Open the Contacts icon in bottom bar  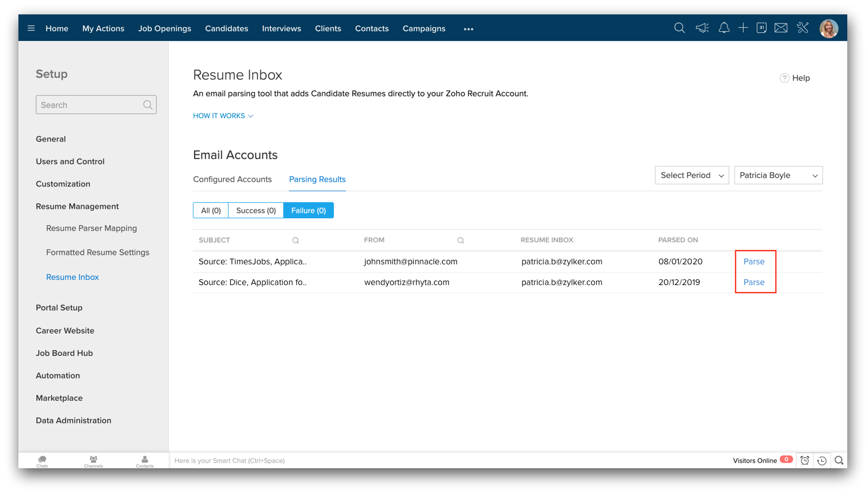tap(144, 461)
